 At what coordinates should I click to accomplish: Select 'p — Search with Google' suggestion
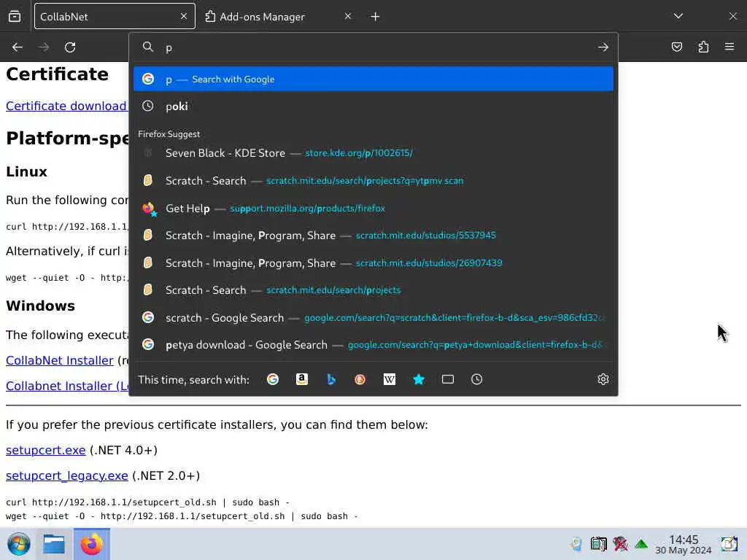click(373, 79)
